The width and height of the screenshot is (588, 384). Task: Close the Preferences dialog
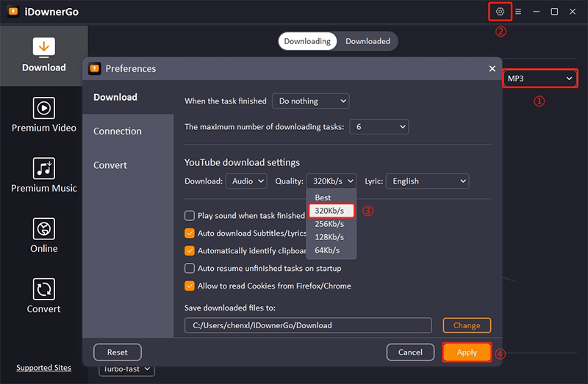coord(492,68)
